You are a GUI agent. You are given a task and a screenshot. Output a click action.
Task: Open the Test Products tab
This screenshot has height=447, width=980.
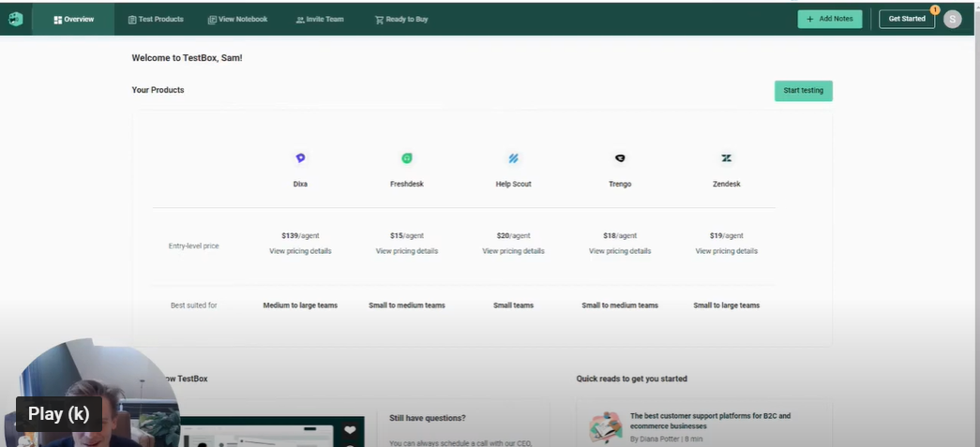(156, 19)
